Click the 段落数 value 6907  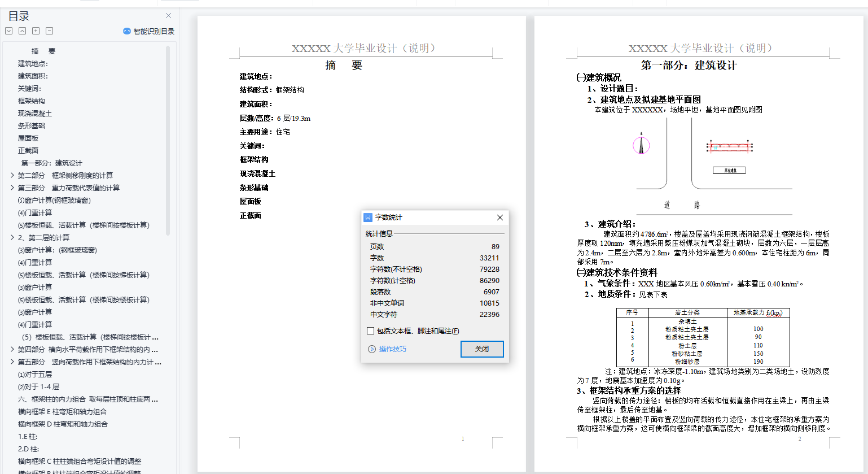click(x=492, y=292)
